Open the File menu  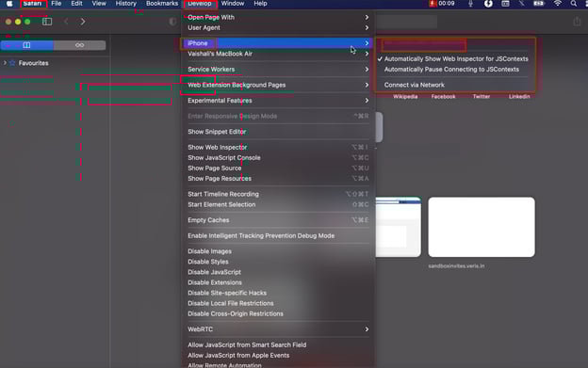57,4
